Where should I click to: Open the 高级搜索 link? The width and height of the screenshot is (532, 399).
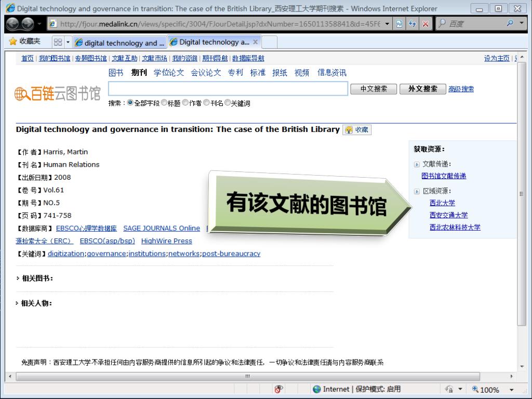[461, 89]
